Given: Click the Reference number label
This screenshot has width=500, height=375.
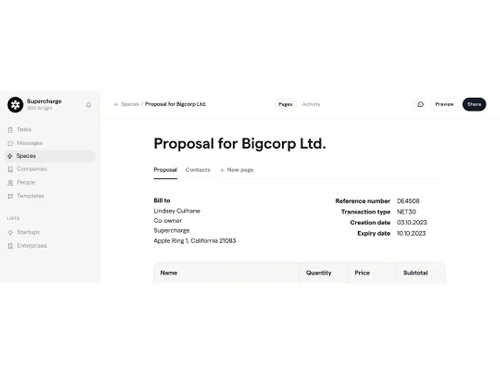Looking at the screenshot, I should [x=363, y=201].
